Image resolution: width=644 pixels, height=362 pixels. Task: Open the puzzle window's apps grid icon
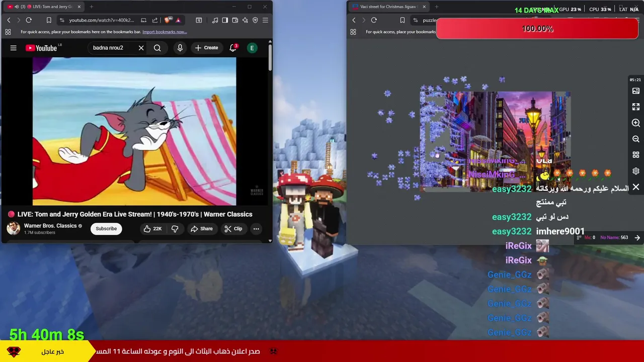pos(353,32)
